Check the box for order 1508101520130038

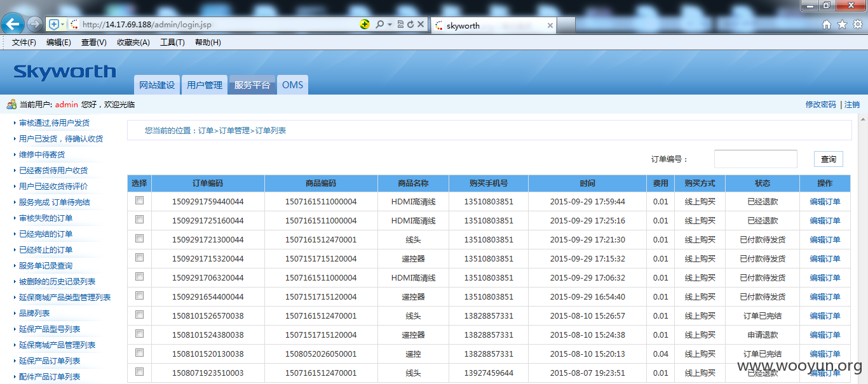[139, 353]
